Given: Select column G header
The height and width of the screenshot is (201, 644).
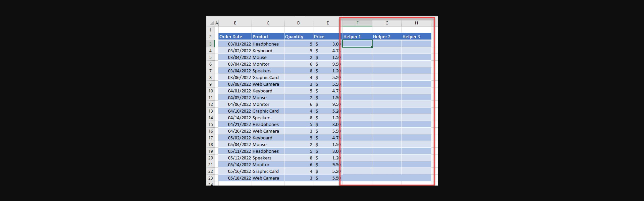Looking at the screenshot, I should [x=387, y=23].
